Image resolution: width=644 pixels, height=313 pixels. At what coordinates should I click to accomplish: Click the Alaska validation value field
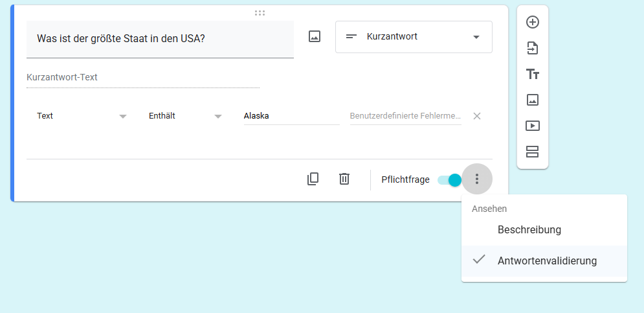pos(292,116)
